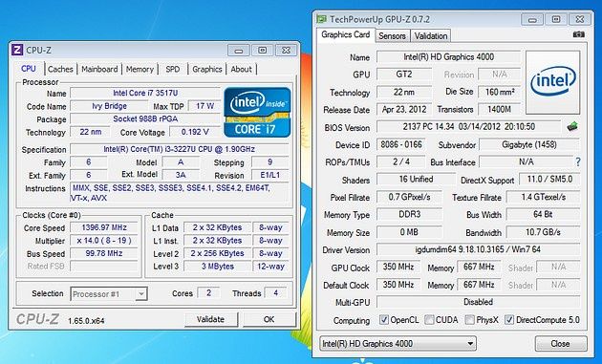Toggle the DirectCompute 5.0 checkbox
The width and height of the screenshot is (602, 364).
509,319
